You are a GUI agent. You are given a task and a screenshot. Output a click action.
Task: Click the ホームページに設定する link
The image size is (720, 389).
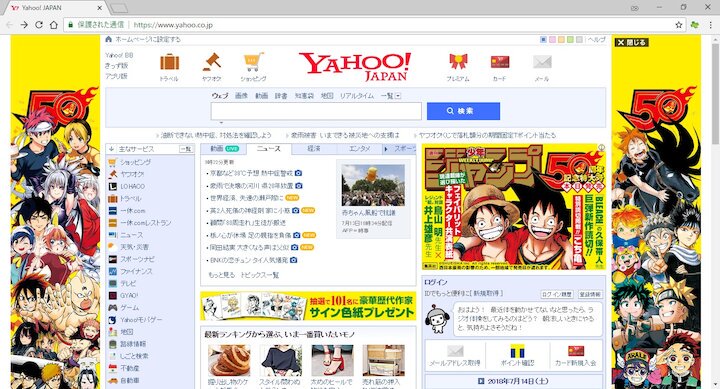148,39
